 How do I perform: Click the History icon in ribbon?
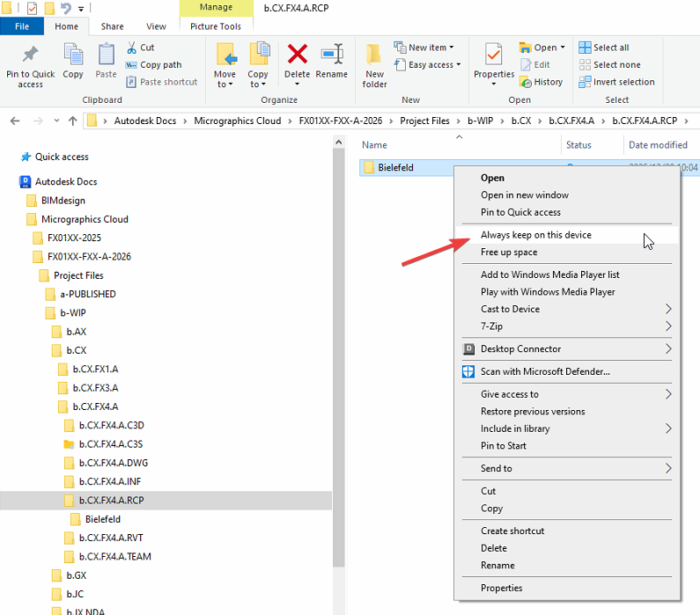point(526,82)
